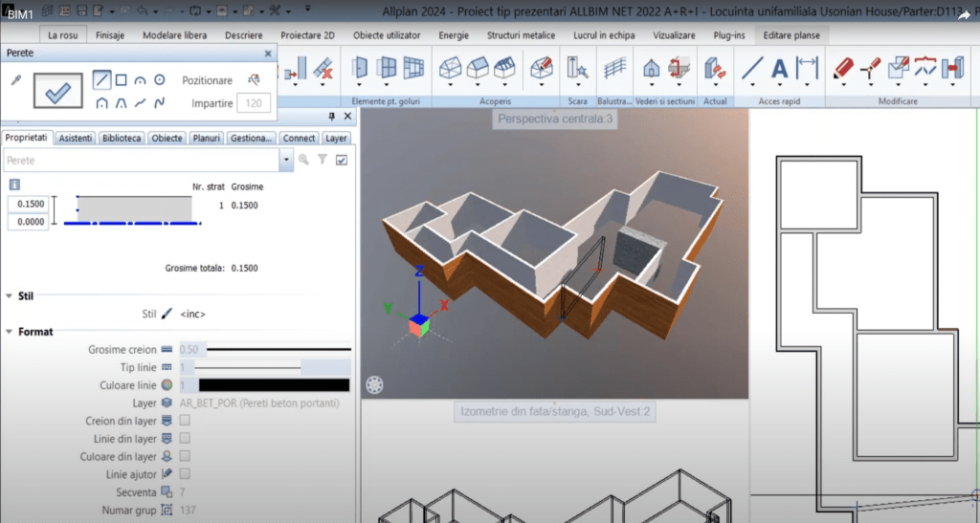This screenshot has height=523, width=980.
Task: Collapse the Format section
Action: 10,332
